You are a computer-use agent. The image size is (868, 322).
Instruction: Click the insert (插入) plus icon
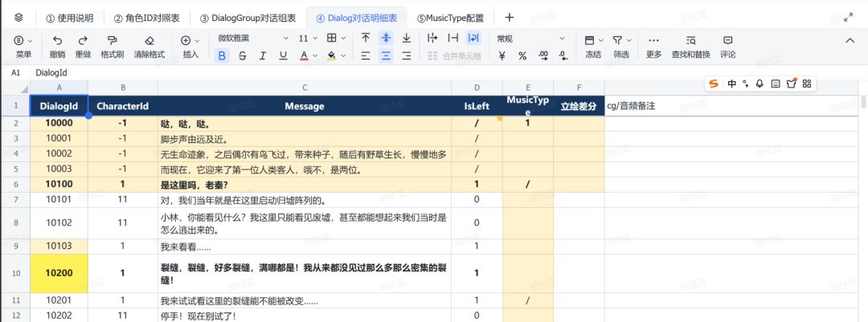[x=186, y=40]
